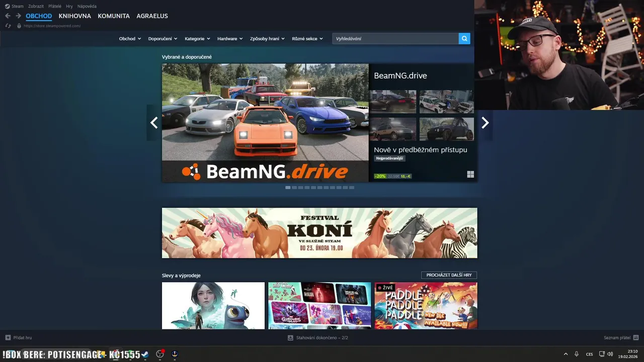Switch to the OBCHOD tab

(x=39, y=16)
